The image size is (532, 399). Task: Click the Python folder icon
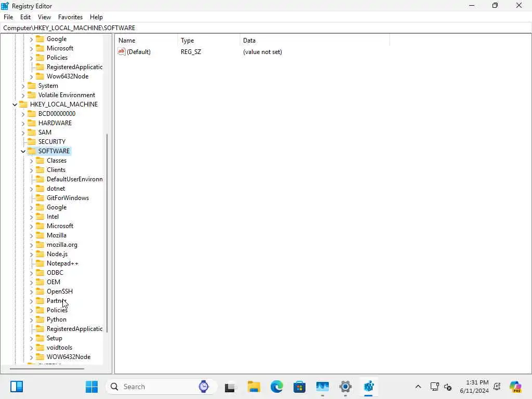40,320
